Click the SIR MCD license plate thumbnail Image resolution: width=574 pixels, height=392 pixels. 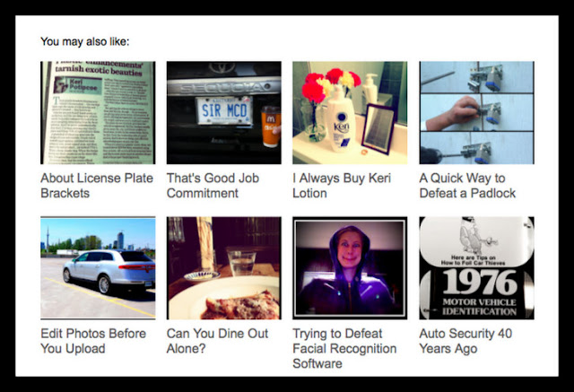coord(224,113)
